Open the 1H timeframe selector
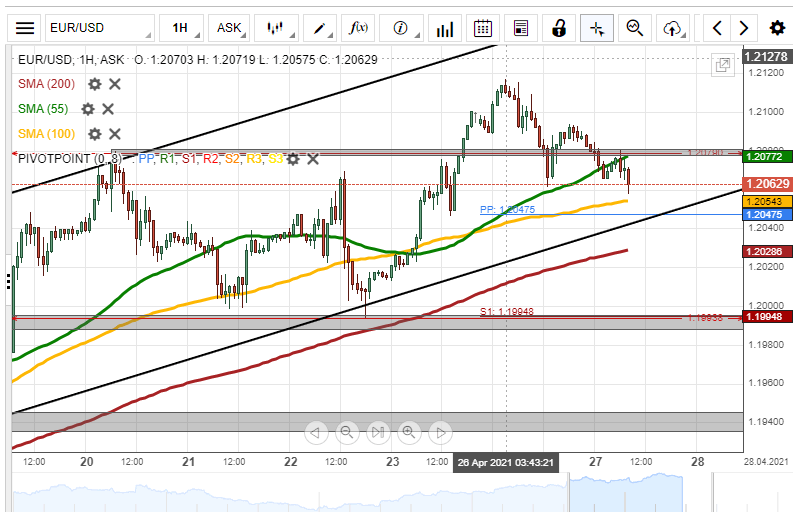The height and width of the screenshot is (516, 795). pyautogui.click(x=184, y=28)
